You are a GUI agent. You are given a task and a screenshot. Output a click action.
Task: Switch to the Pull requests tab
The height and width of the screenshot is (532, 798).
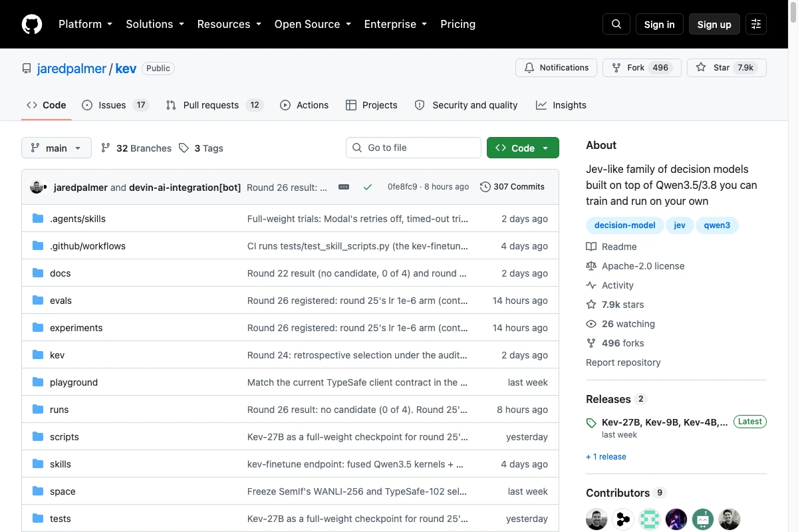(215, 105)
